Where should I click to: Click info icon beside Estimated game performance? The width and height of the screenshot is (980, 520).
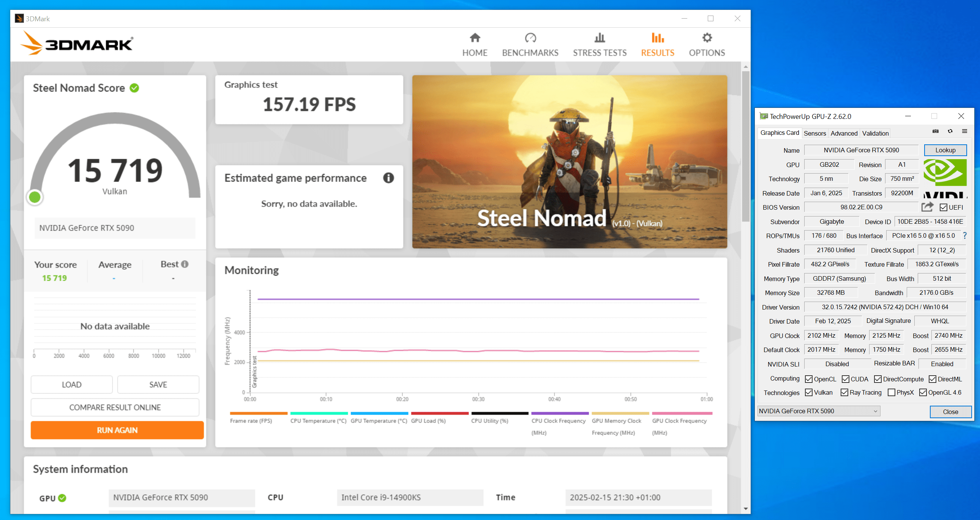pos(388,178)
